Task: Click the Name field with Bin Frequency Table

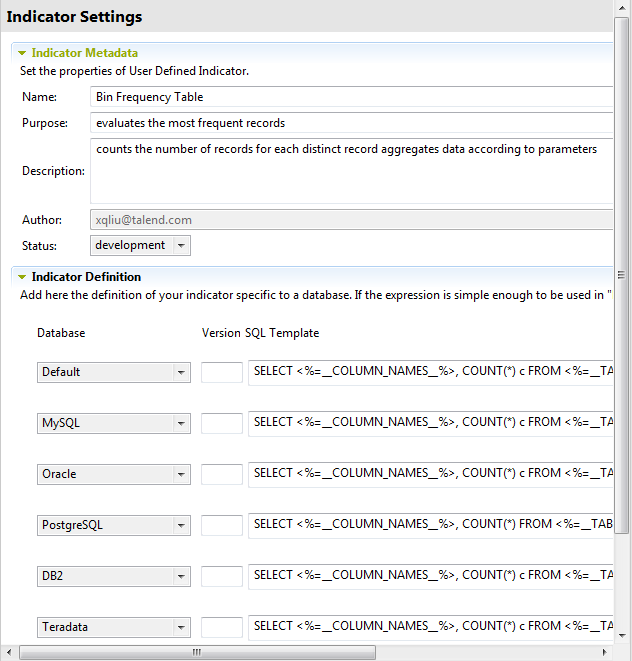Action: pos(350,97)
